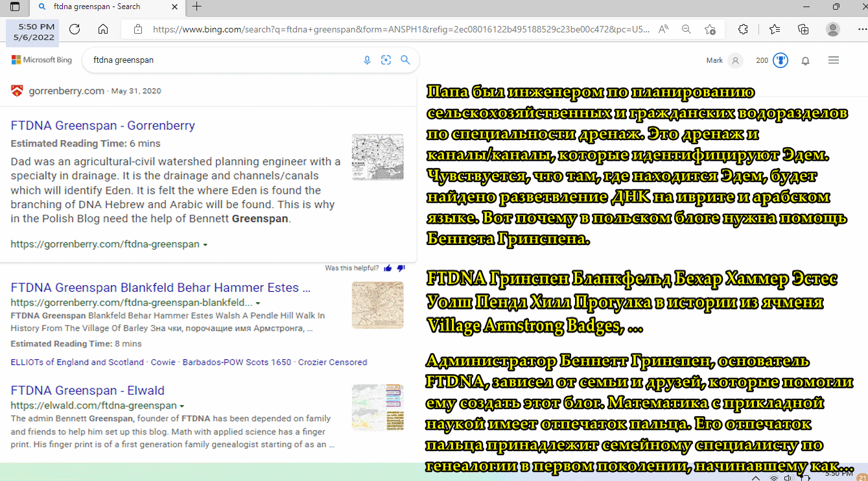
Task: Open Bing notifications bell
Action: point(806,60)
